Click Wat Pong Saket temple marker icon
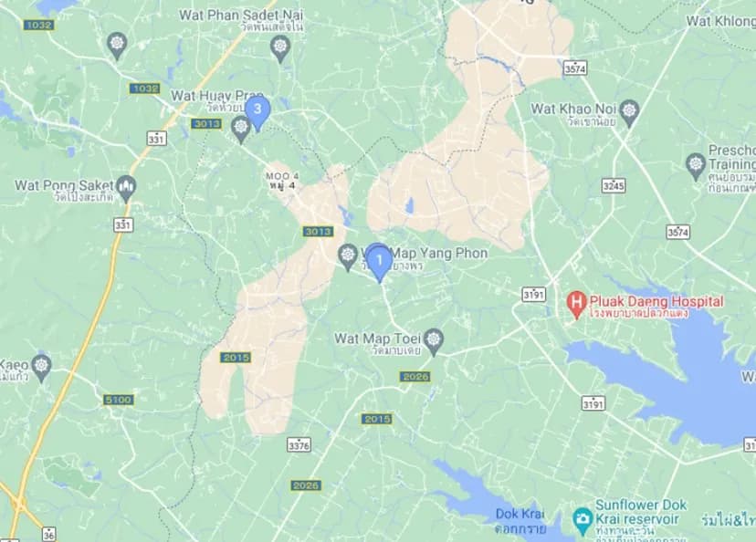Screen dimensions: 756x542 127,188
